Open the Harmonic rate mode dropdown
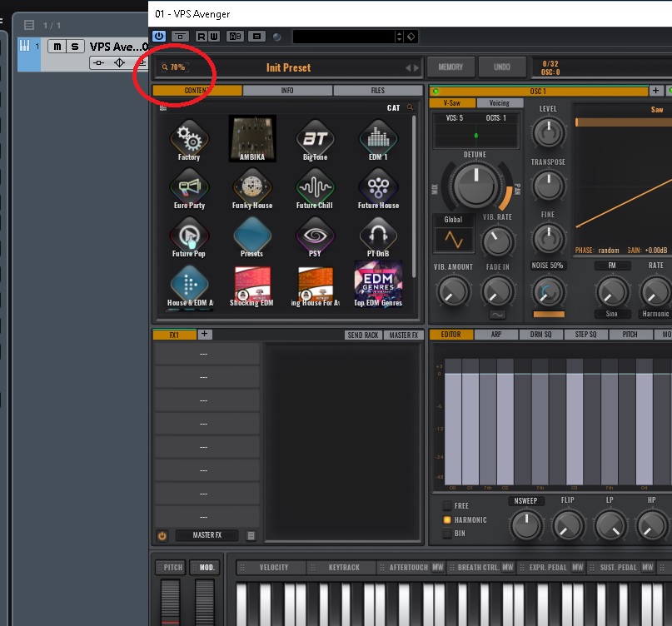The height and width of the screenshot is (626, 672). tap(655, 314)
